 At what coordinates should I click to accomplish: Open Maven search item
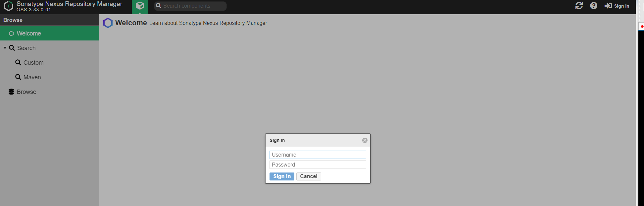click(32, 77)
